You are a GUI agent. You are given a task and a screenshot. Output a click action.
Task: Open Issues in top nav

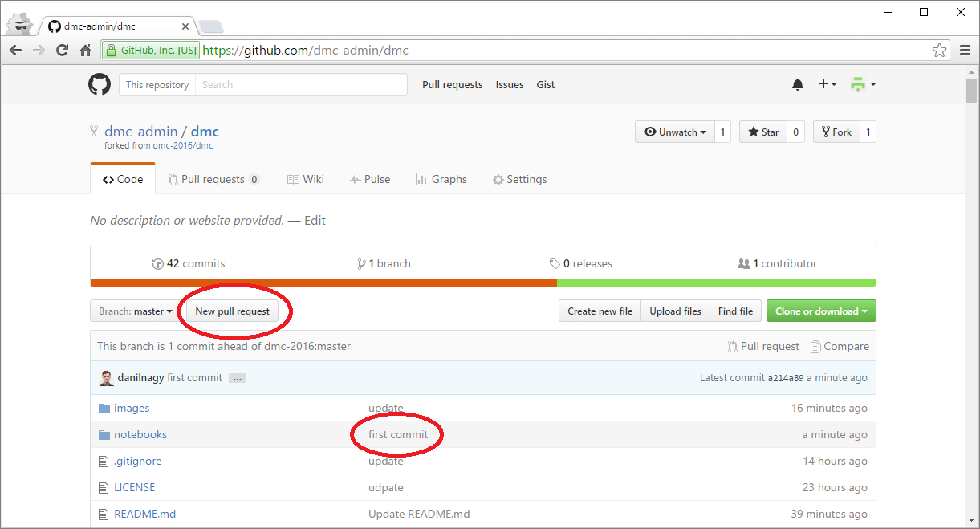pos(510,84)
